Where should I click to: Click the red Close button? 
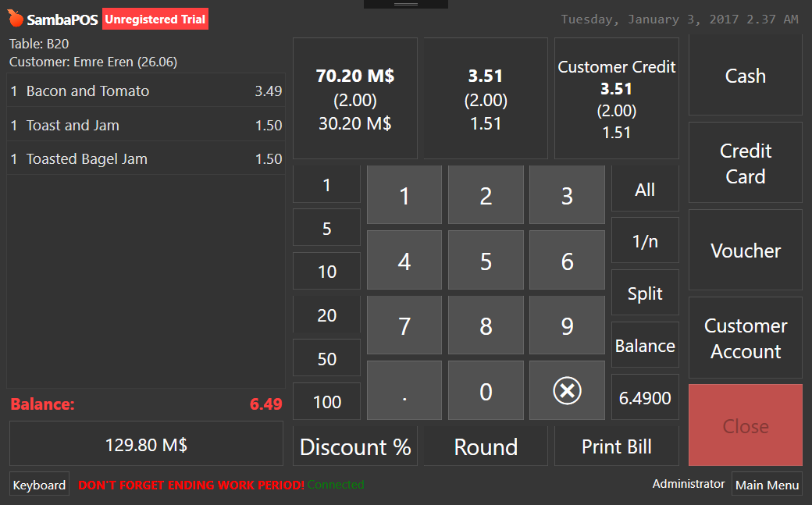point(745,425)
